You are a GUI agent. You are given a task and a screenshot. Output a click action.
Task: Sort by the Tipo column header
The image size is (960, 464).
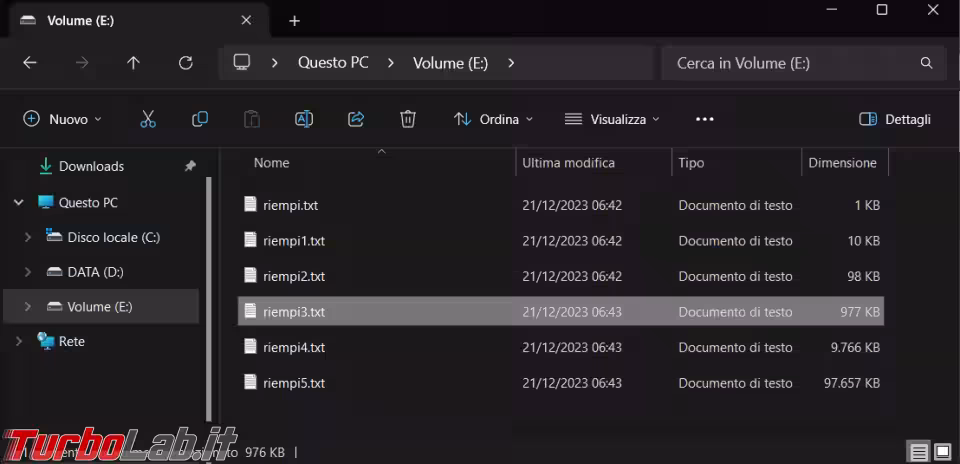pos(691,163)
